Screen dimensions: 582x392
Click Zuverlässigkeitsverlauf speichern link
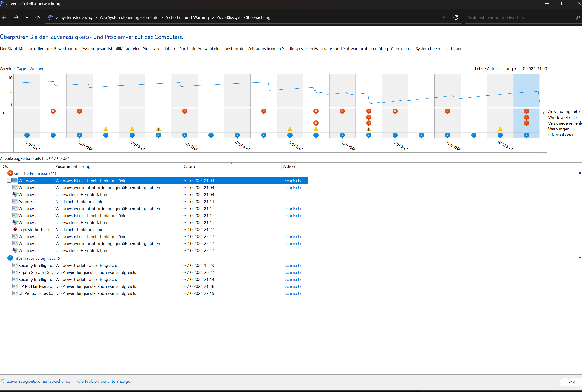(x=38, y=381)
